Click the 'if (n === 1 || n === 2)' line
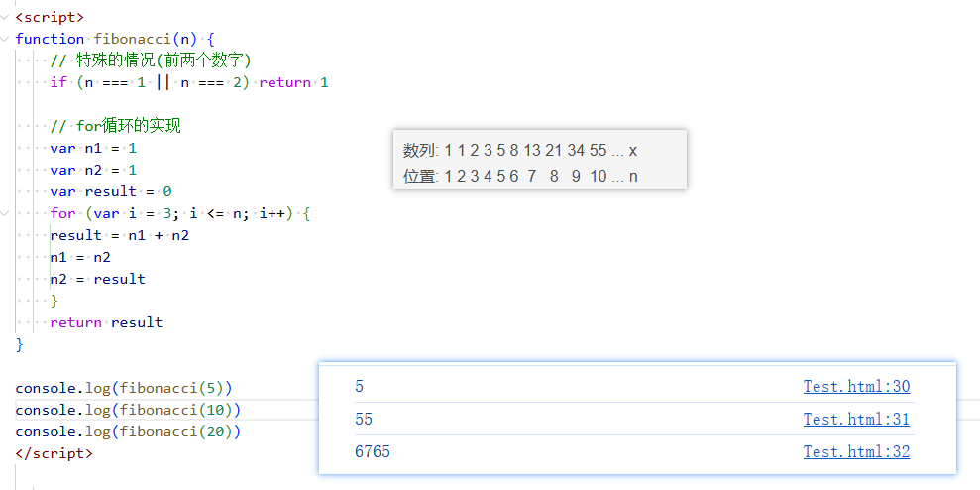The width and height of the screenshot is (980, 490). pyautogui.click(x=189, y=82)
